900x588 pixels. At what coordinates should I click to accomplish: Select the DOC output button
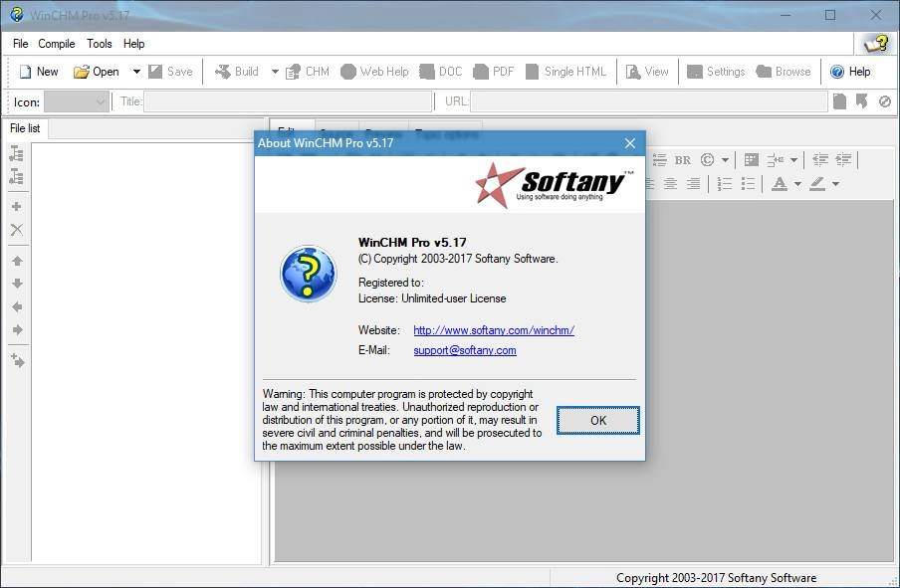coord(441,72)
